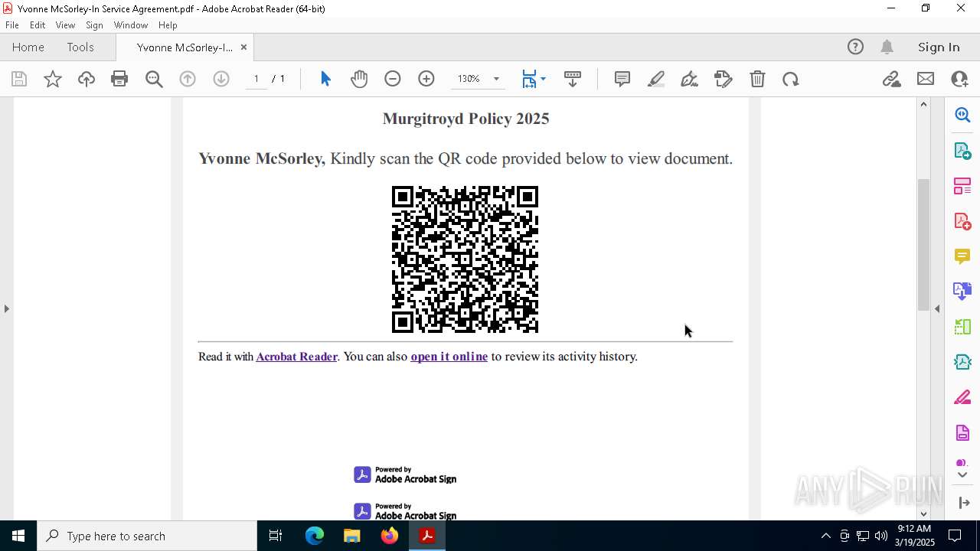The height and width of the screenshot is (551, 980).
Task: Send file by email envelope icon
Action: tap(926, 79)
